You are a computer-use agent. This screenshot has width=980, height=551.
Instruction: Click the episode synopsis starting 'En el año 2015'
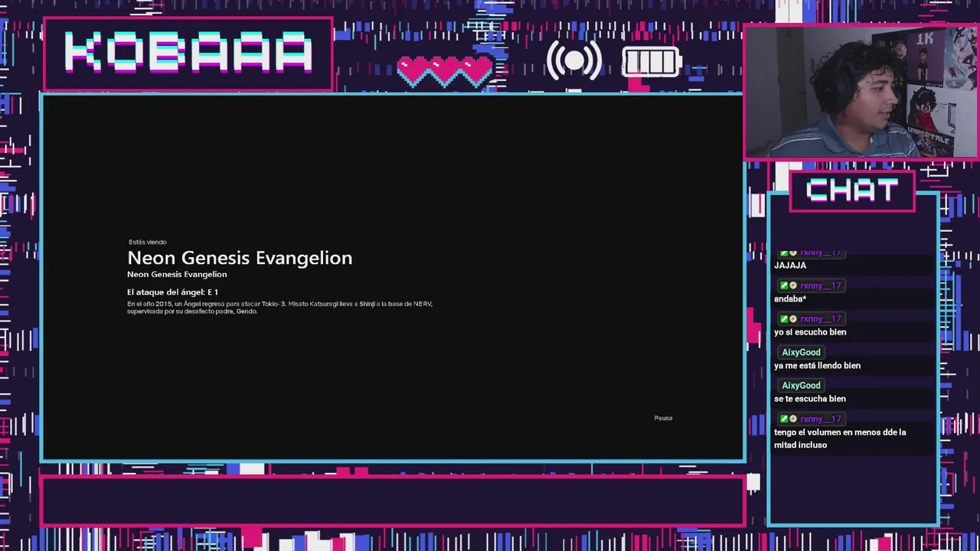[x=279, y=308]
